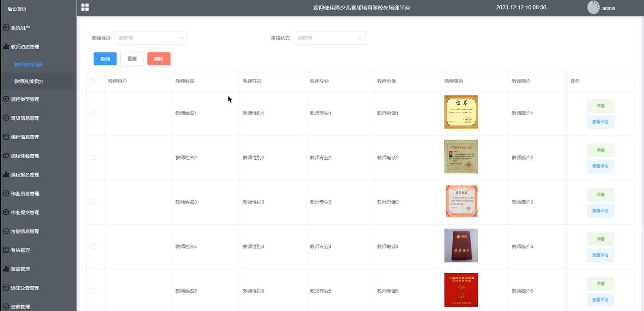Click 查看评论 button for 教师姓名5
This screenshot has width=644, height=311.
601,300
